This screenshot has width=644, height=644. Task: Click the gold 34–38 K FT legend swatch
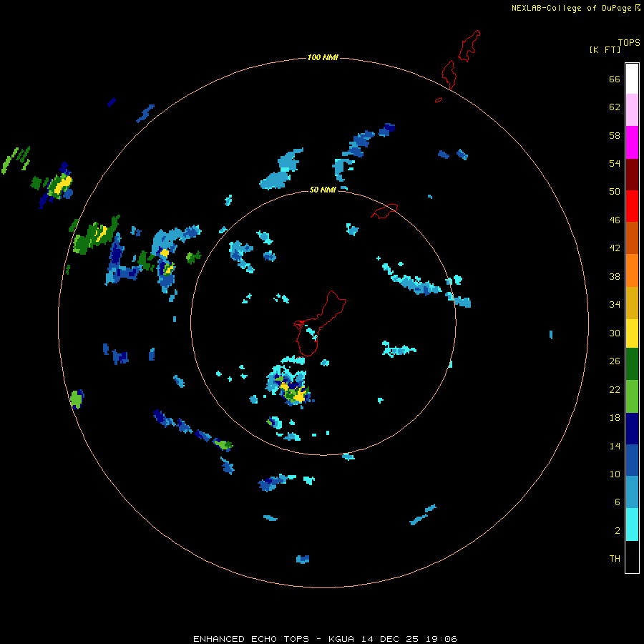pos(632,303)
